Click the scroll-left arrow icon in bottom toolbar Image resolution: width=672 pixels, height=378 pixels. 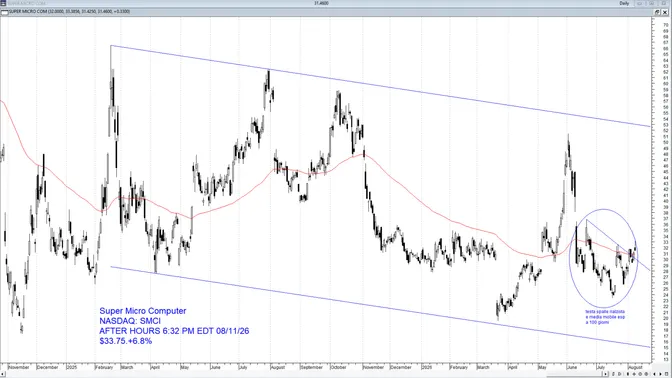654,374
